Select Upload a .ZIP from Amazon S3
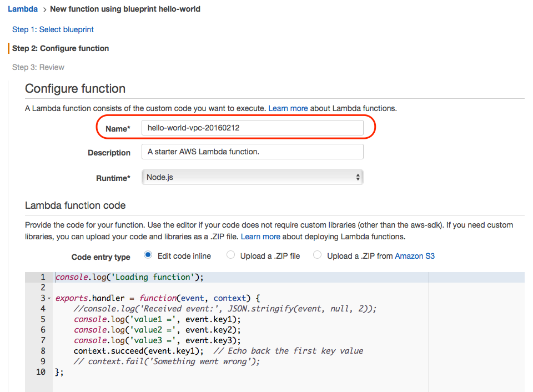Viewport: 533px width, 392px height. point(316,255)
